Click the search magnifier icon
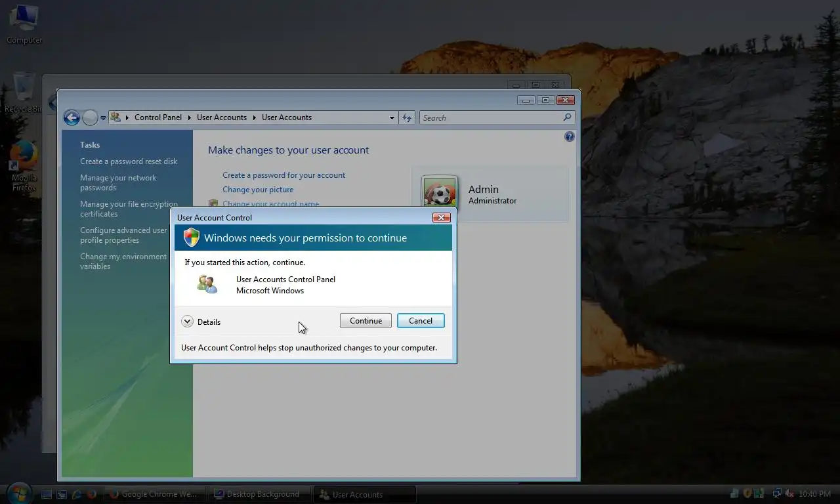 coord(568,117)
